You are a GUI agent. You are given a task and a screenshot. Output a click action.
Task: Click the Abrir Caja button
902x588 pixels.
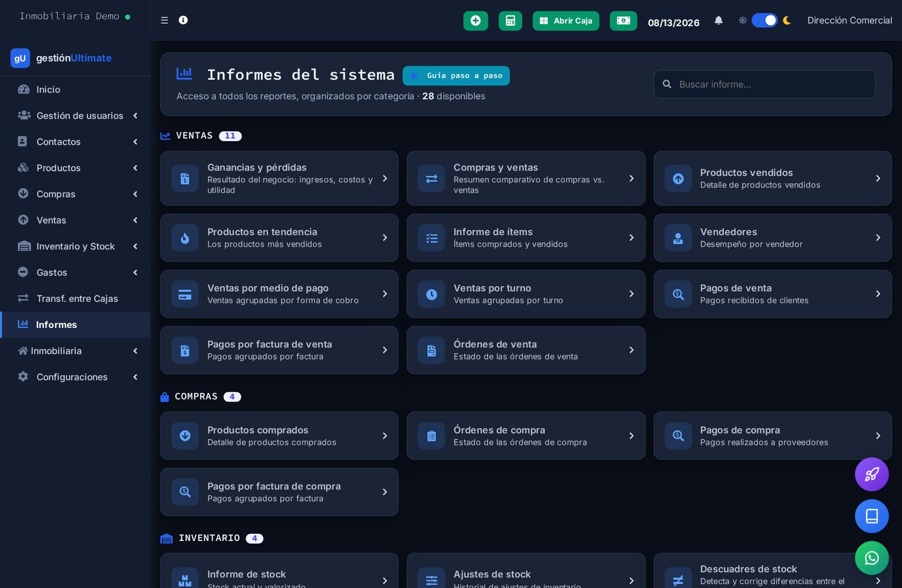point(566,21)
